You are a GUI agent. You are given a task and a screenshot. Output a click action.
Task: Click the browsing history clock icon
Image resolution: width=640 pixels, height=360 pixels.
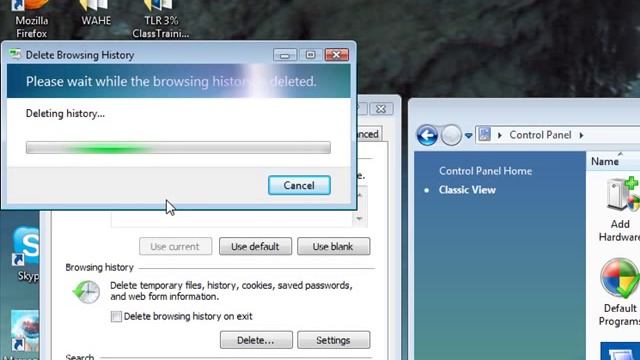click(x=86, y=291)
